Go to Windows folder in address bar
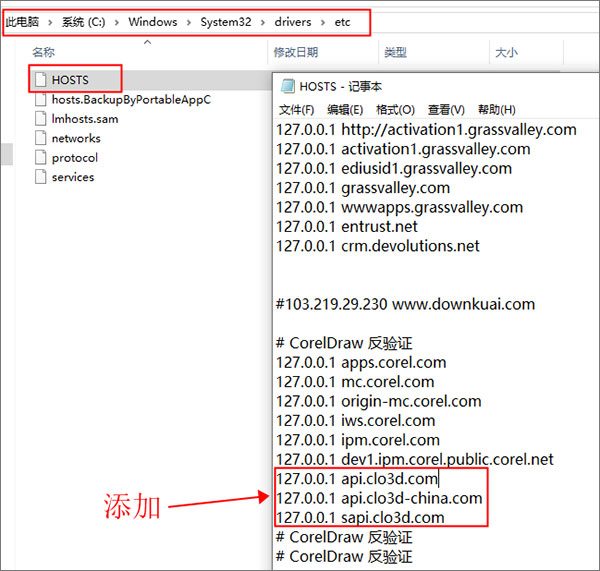600x571 pixels. click(x=153, y=22)
